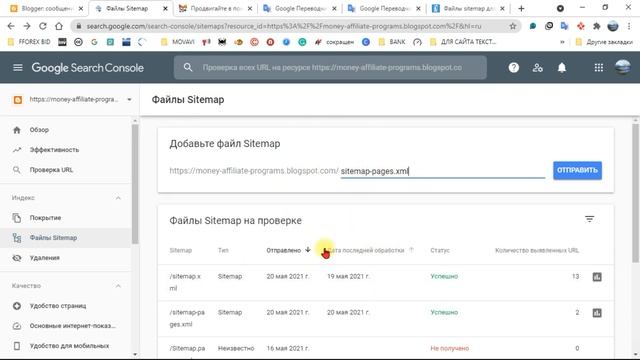Show notifications bell
The image size is (640, 360).
[x=562, y=68]
